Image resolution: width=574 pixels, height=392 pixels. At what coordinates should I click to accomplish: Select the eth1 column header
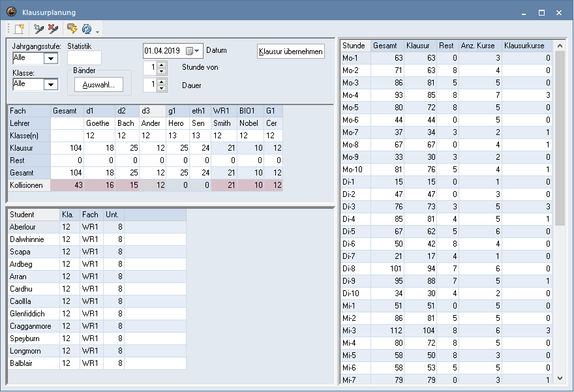tap(200, 111)
